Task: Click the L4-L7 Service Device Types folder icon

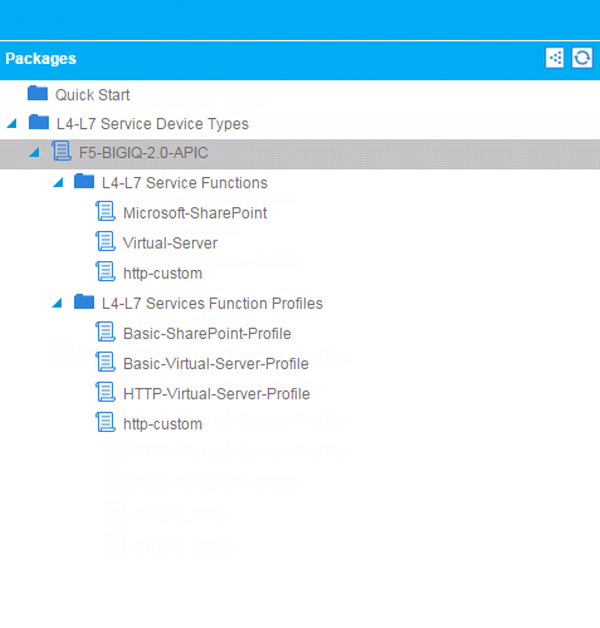Action: click(39, 123)
